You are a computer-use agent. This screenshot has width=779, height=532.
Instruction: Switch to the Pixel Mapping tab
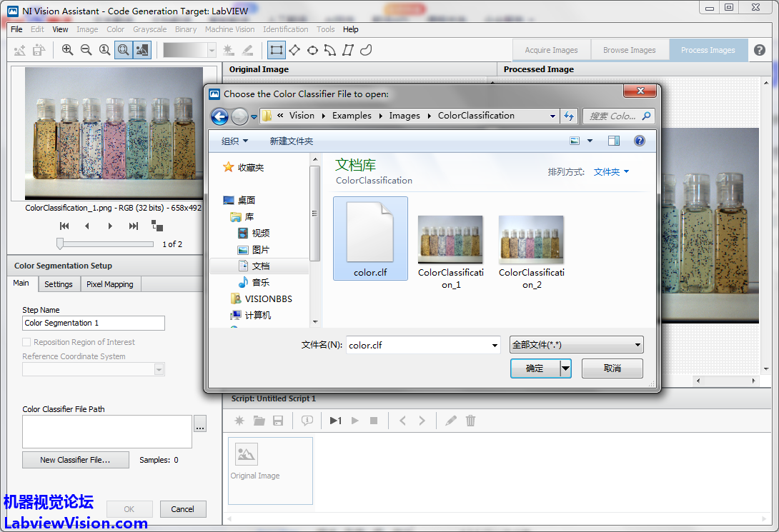tap(109, 284)
